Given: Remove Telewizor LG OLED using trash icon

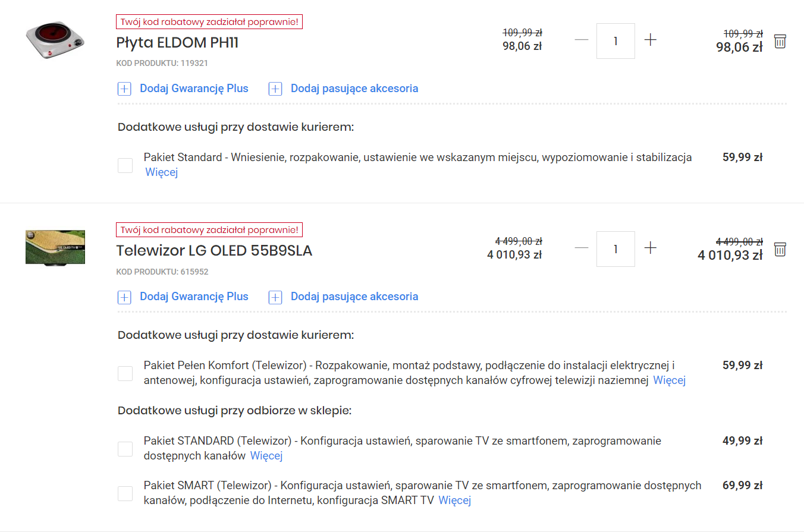Looking at the screenshot, I should 780,249.
